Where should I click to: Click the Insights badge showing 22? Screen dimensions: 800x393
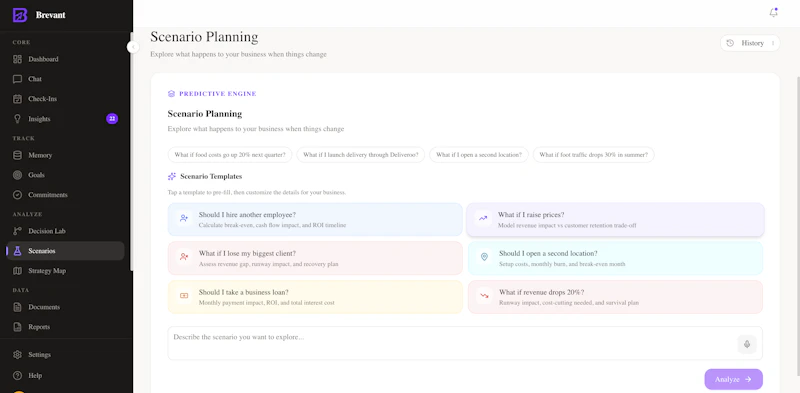[x=112, y=119]
